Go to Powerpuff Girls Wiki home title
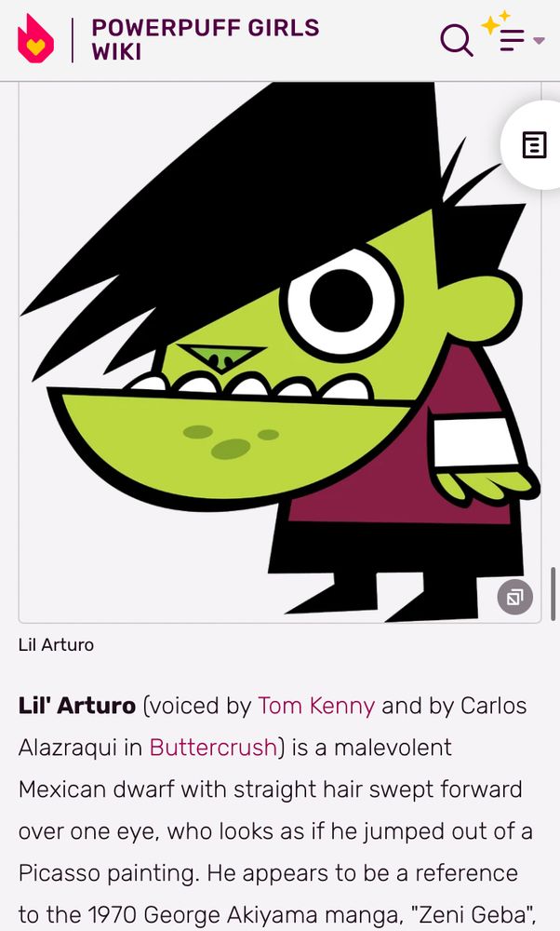 tap(206, 40)
